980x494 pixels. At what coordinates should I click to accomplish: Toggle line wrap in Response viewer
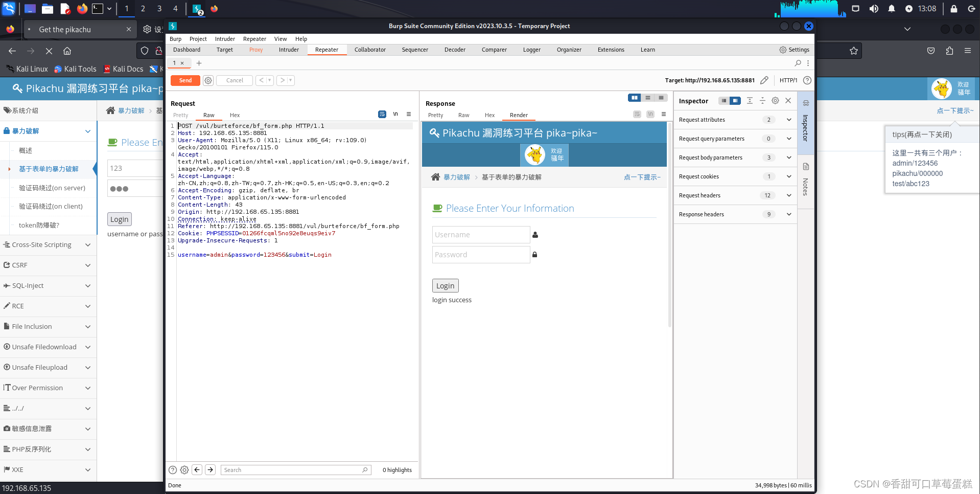[637, 114]
